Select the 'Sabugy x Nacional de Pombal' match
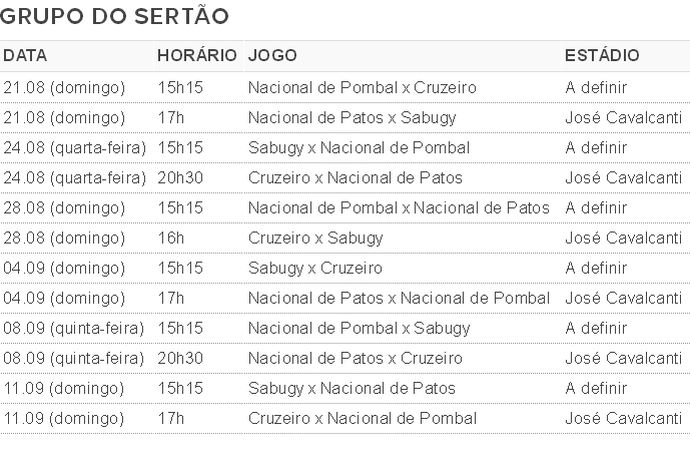The height and width of the screenshot is (462, 690). (359, 148)
